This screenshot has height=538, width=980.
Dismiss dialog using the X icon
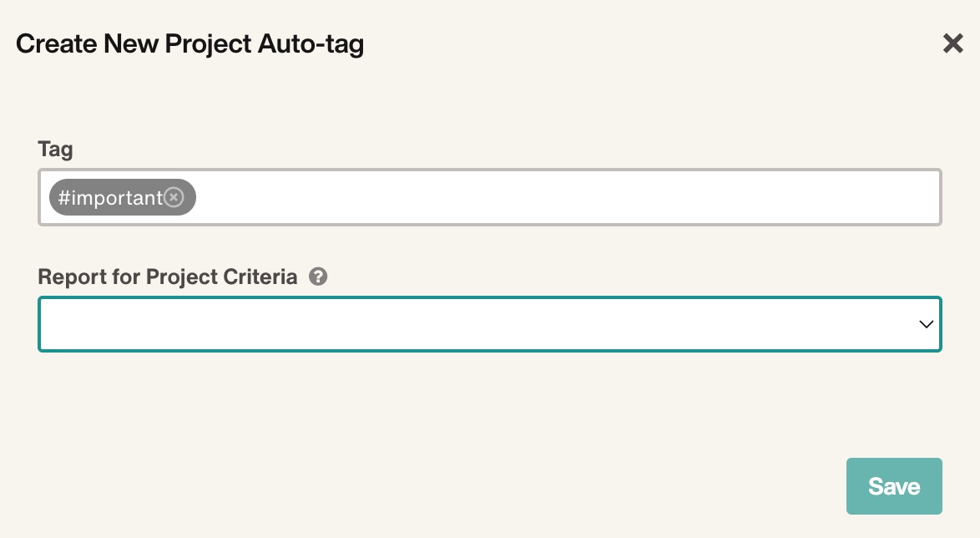[952, 43]
